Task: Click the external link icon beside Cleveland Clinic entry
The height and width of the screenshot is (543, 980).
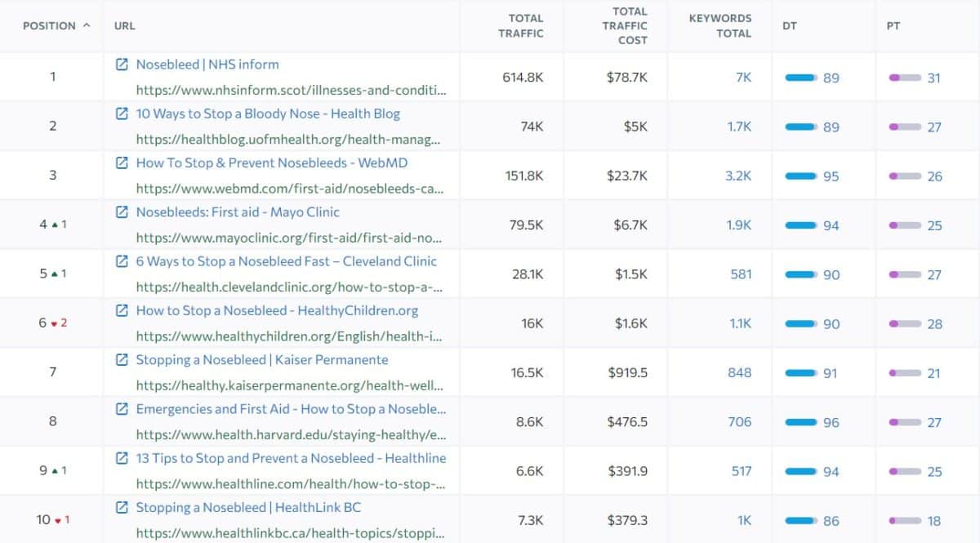Action: [122, 260]
